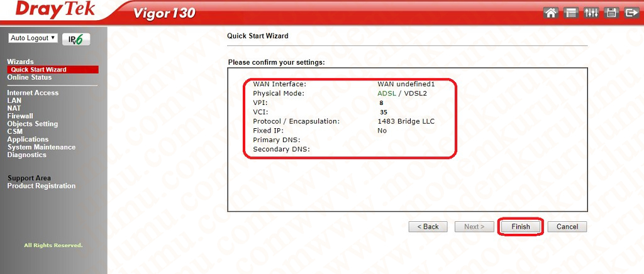Open the Firewall menu
The height and width of the screenshot is (274, 644).
[x=20, y=116]
